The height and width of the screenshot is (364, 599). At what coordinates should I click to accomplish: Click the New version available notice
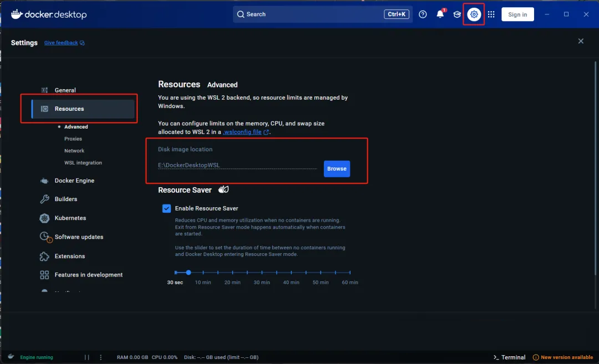(x=563, y=357)
